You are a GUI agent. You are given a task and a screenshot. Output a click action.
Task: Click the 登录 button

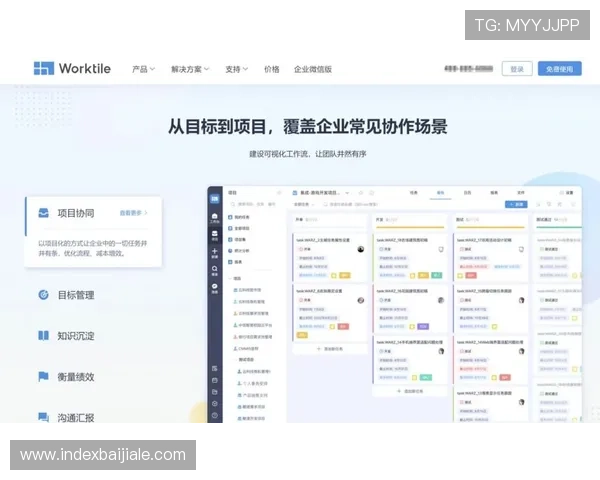coord(517,69)
